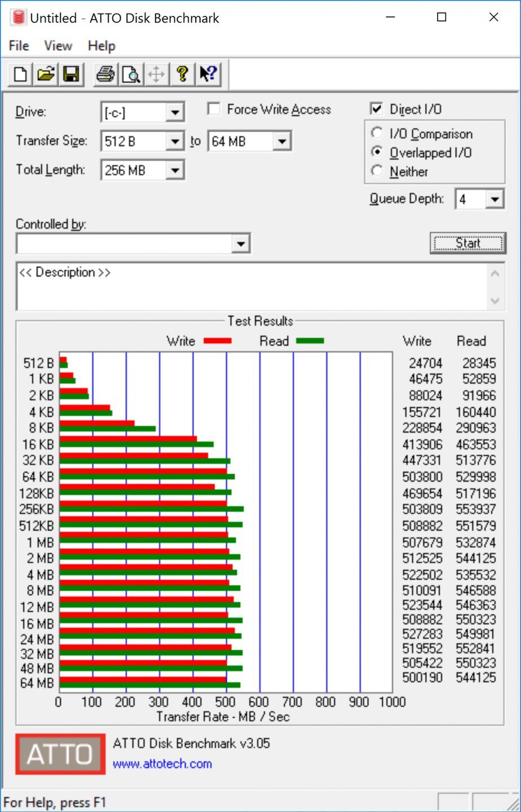Expand the Queue Depth dropdown
521x812 pixels.
coord(494,199)
